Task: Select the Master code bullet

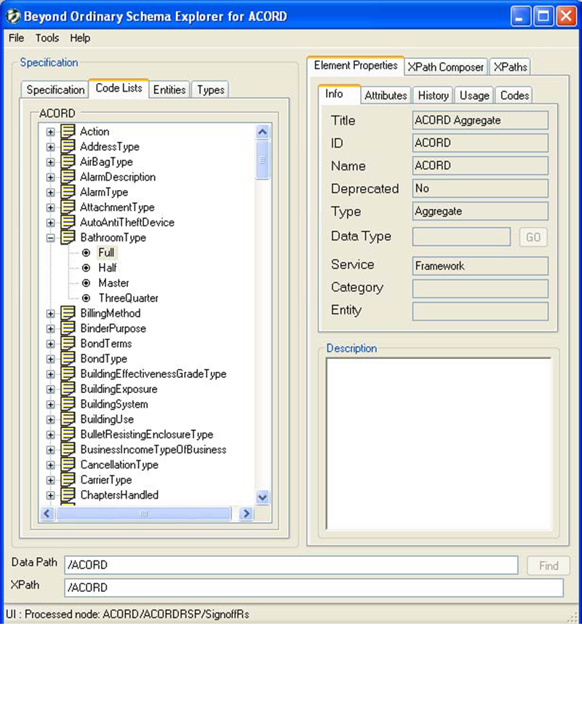Action: click(87, 282)
